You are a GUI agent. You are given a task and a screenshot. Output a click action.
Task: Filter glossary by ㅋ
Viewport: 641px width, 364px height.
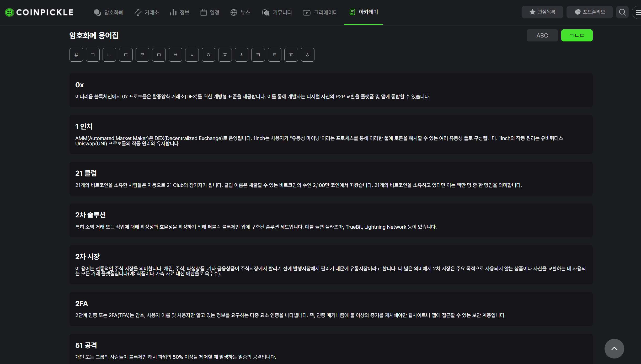pos(258,55)
